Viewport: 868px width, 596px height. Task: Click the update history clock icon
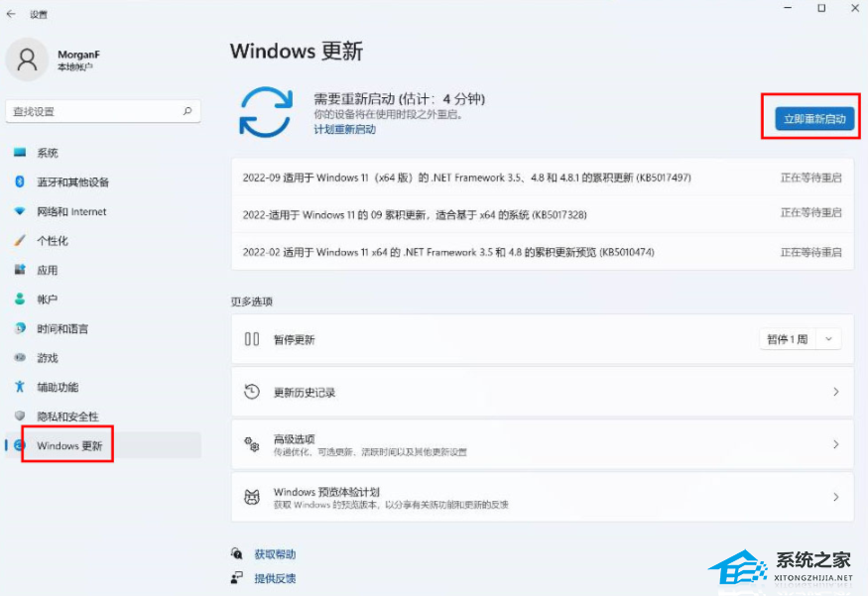pyautogui.click(x=252, y=392)
